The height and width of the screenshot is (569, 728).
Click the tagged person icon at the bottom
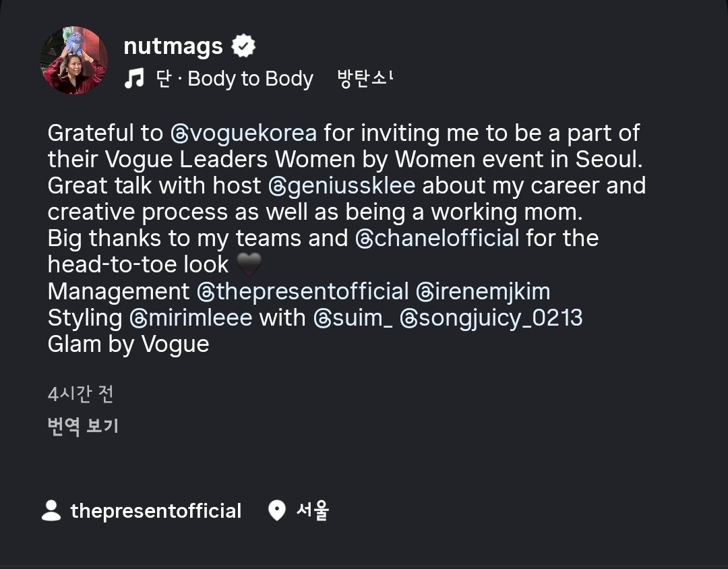51,510
